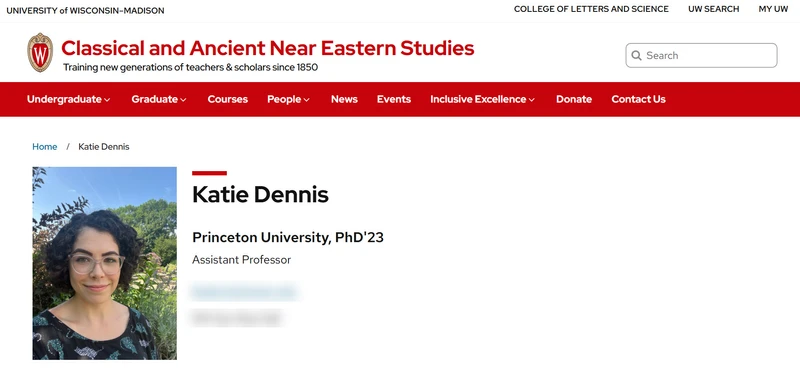Open the Undergraduate menu label

64,99
